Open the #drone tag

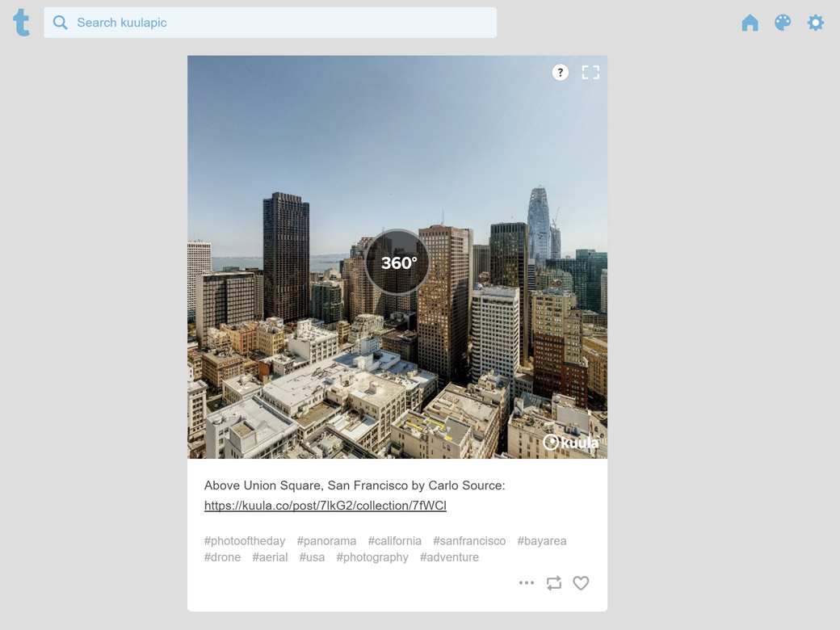[x=222, y=557]
